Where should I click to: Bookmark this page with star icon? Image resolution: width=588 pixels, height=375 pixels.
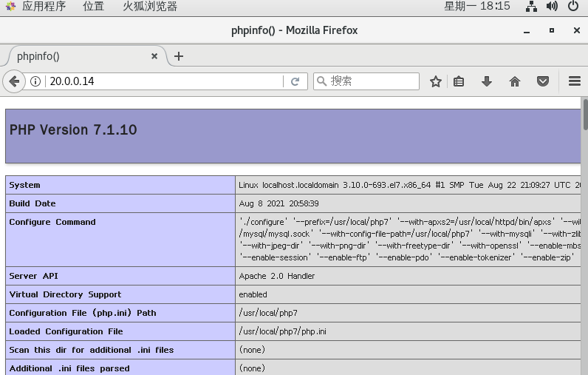pos(435,81)
